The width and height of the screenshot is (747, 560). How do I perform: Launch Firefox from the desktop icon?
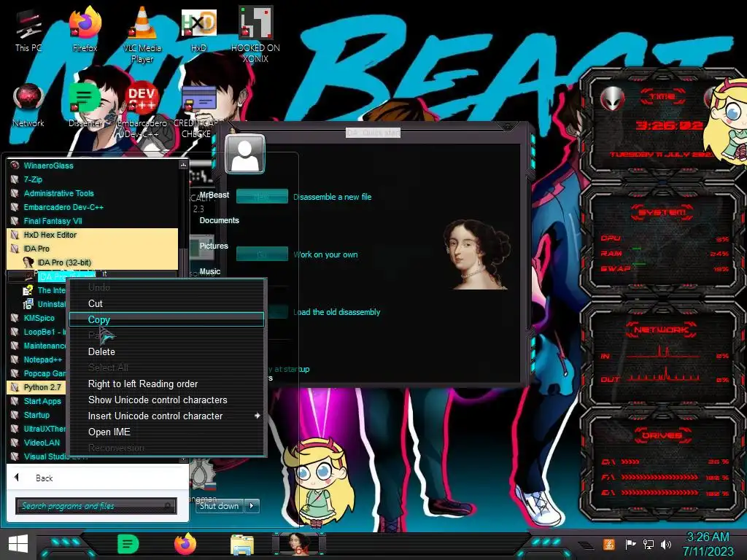click(85, 29)
